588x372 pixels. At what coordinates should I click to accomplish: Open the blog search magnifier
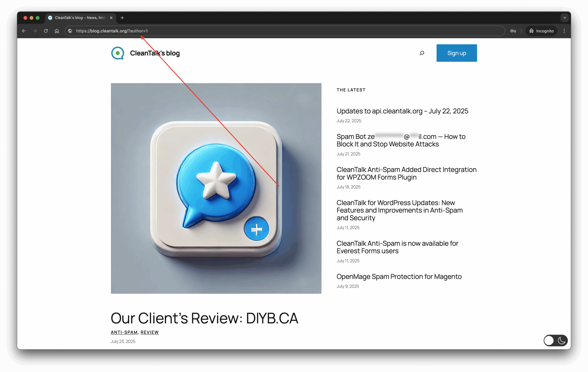click(422, 53)
